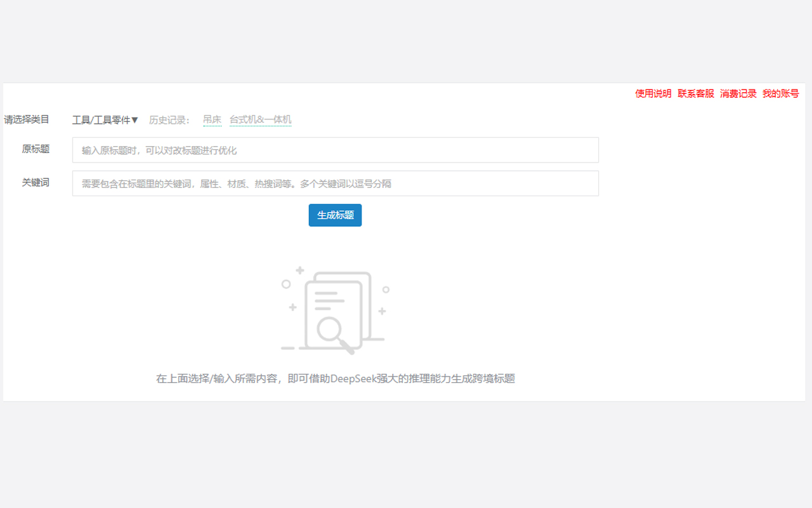
Task: Click the 请选择类目 label
Action: pos(27,119)
